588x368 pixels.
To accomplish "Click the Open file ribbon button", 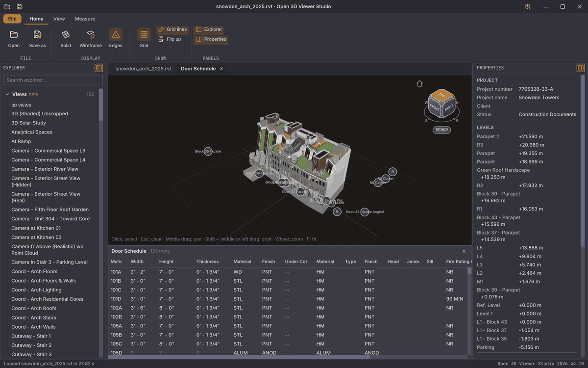I will [14, 39].
